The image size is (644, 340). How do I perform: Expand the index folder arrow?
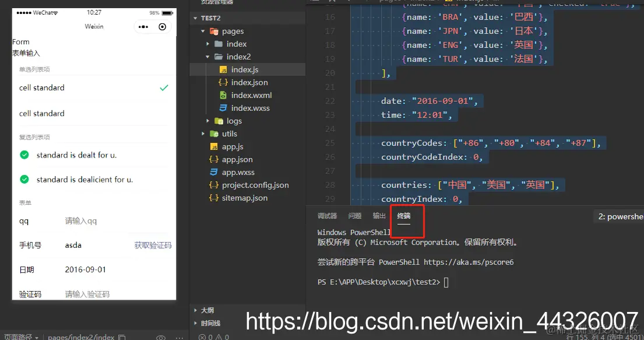coord(207,44)
